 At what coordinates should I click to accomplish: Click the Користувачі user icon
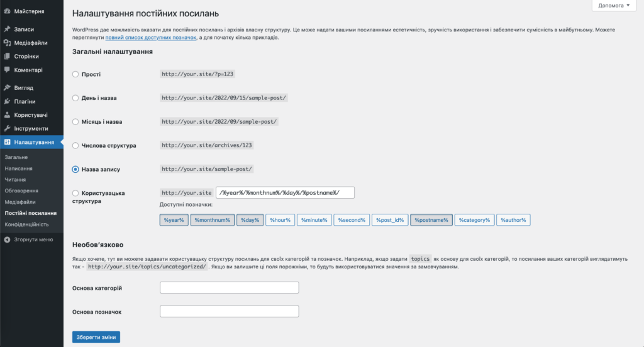pyautogui.click(x=7, y=115)
